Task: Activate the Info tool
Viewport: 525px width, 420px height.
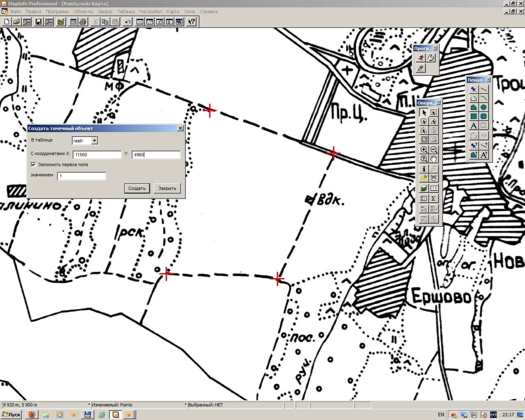Action: 424,169
